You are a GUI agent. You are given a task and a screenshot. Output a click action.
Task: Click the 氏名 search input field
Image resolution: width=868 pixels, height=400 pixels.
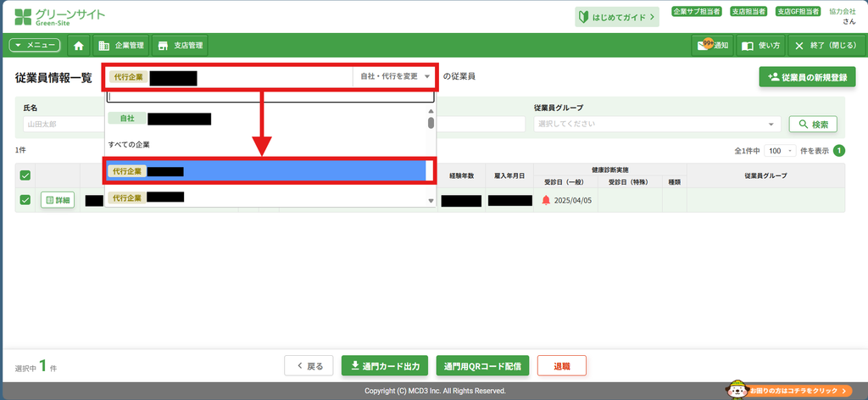64,125
